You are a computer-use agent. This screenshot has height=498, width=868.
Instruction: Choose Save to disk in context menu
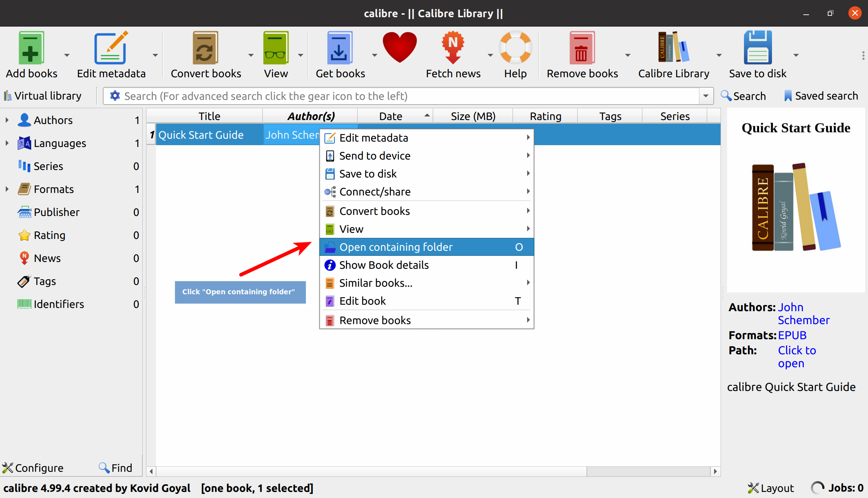pos(426,174)
